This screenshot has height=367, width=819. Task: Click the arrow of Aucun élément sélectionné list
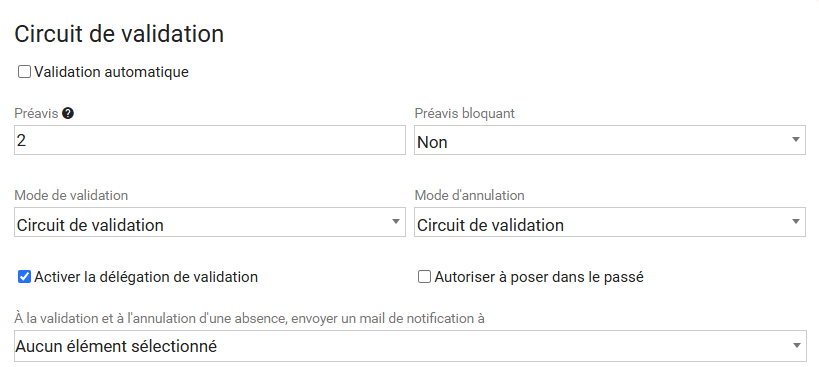(x=796, y=345)
